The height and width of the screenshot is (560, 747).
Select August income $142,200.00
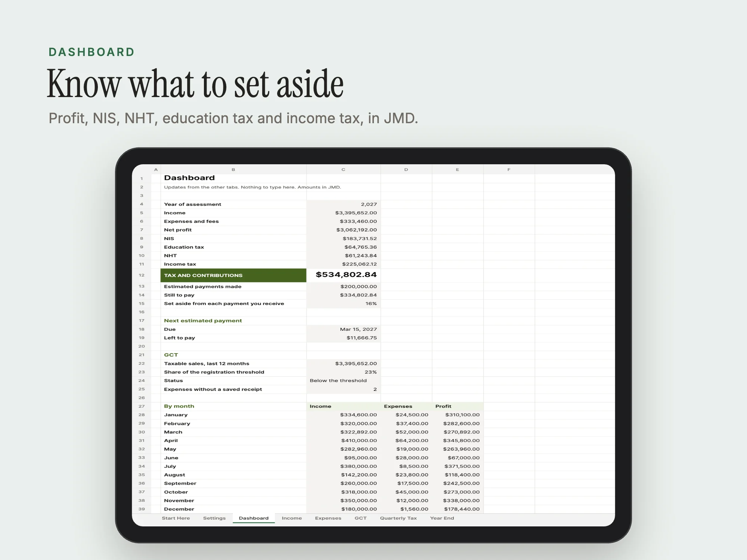coord(344,475)
